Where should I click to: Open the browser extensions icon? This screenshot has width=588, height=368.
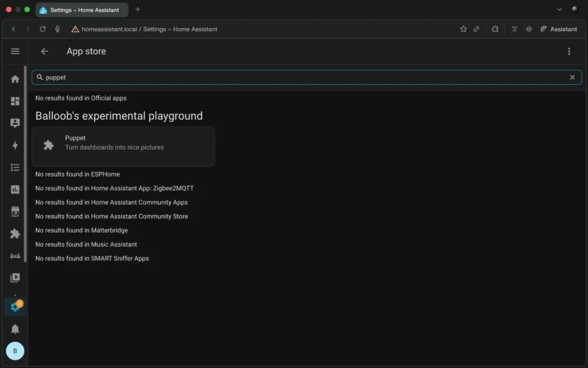click(x=495, y=29)
